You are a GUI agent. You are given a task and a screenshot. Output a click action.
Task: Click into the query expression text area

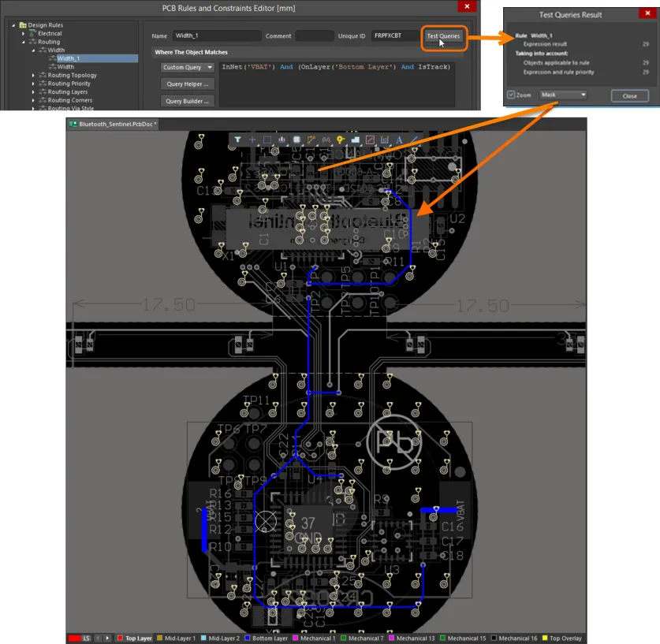point(337,84)
